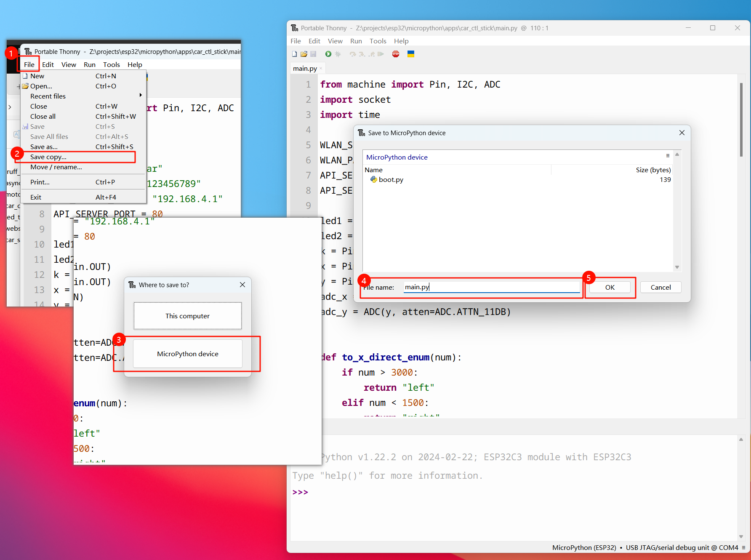Click the File name input field
751x560 pixels.
coord(492,287)
